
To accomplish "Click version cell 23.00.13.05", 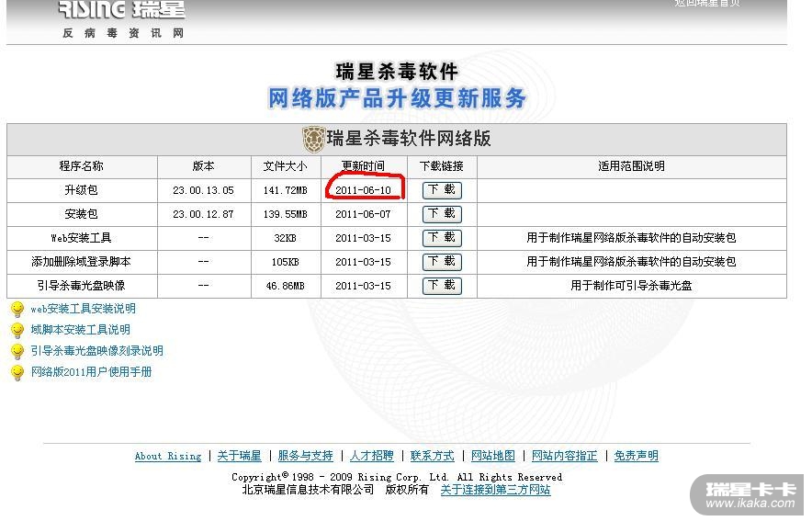I will click(204, 190).
